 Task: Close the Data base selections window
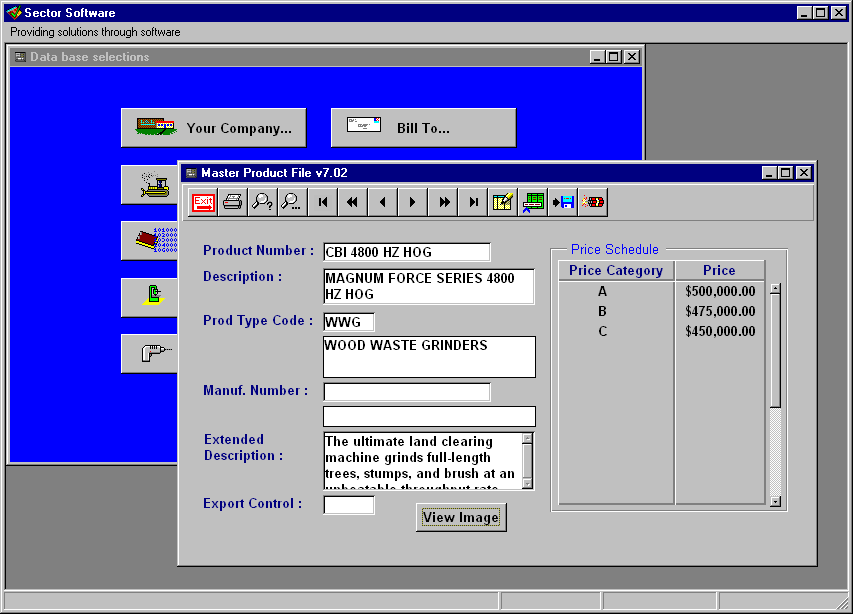click(632, 57)
